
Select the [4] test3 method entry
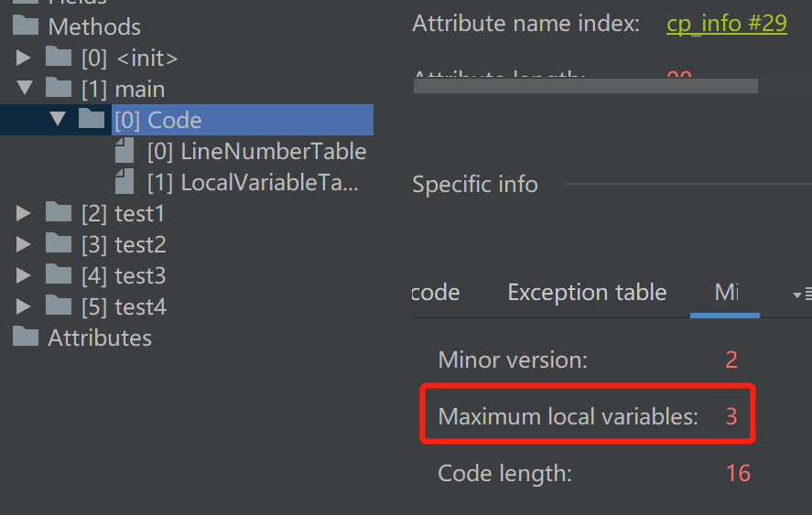124,275
